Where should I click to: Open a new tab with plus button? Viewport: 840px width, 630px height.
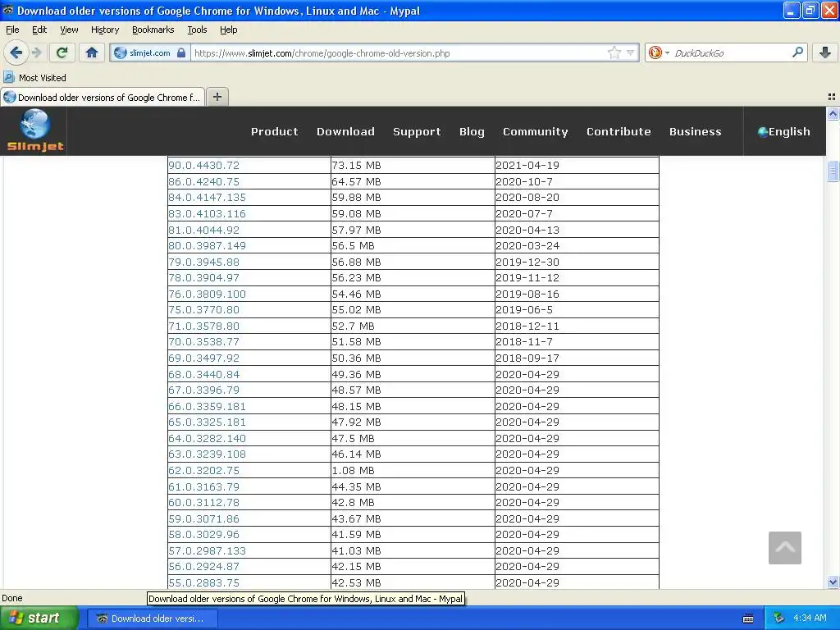[x=217, y=97]
